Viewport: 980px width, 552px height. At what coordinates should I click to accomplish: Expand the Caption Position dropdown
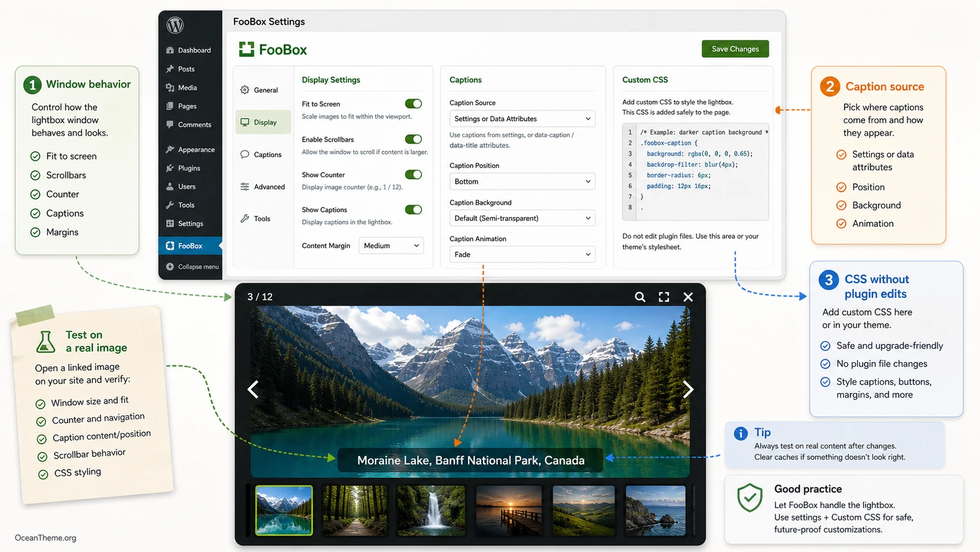click(x=522, y=181)
